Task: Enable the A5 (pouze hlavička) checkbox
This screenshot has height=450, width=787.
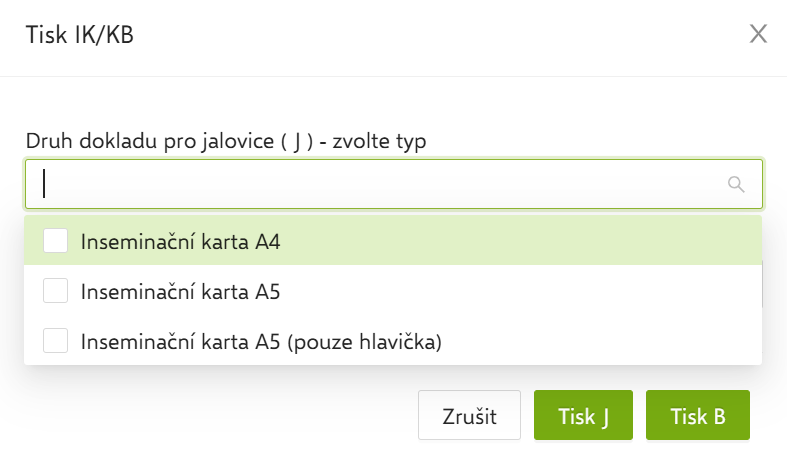Action: pyautogui.click(x=56, y=341)
